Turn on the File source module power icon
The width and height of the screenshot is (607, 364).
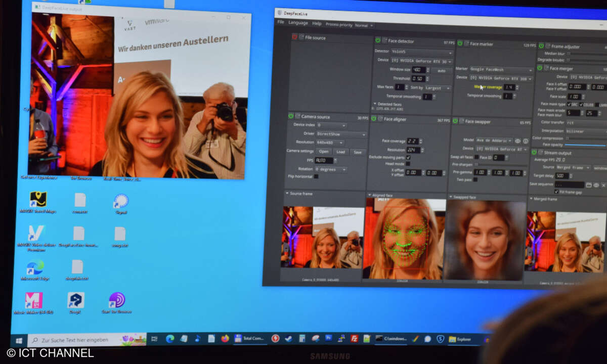(x=294, y=37)
